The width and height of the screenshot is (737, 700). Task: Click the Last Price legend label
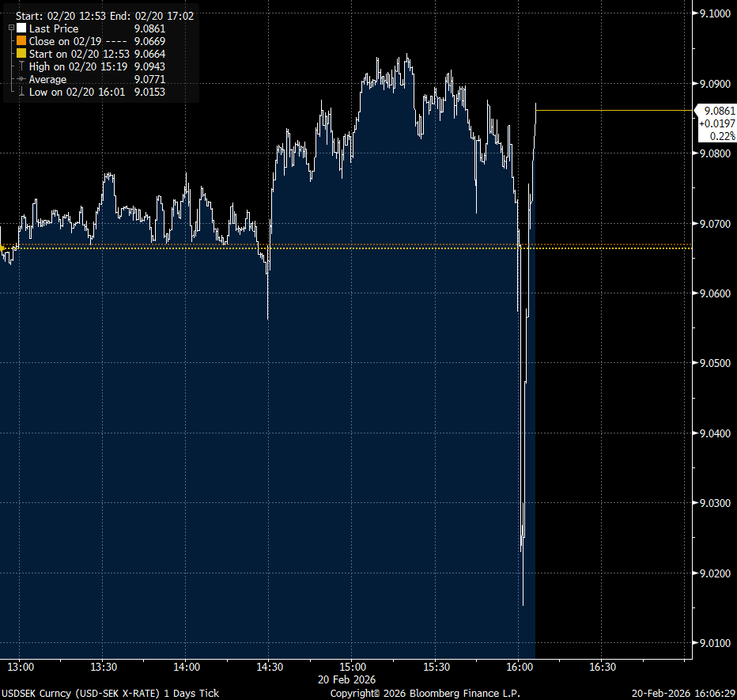(x=54, y=28)
